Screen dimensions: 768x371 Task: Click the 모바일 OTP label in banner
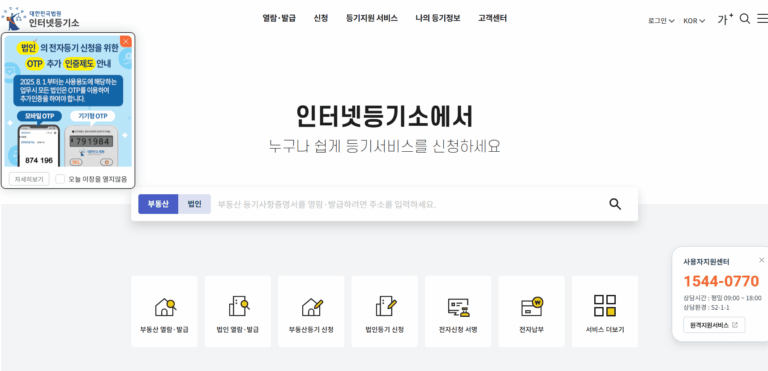click(x=39, y=116)
